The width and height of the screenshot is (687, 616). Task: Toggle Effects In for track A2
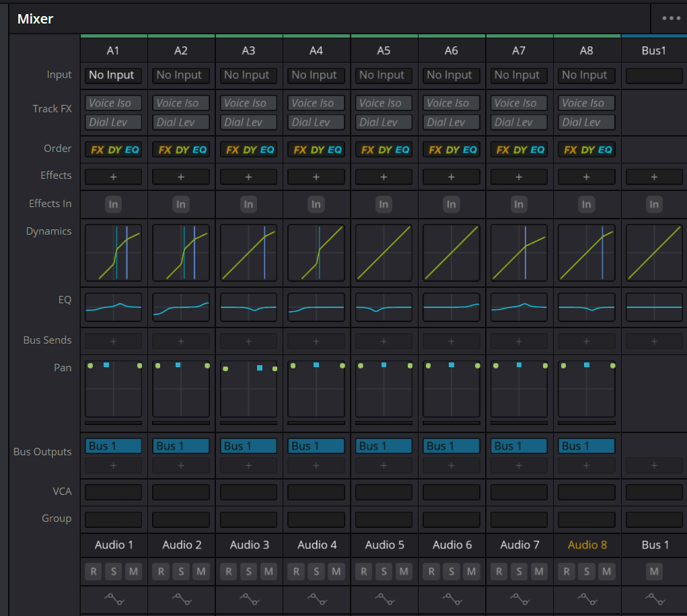181,204
